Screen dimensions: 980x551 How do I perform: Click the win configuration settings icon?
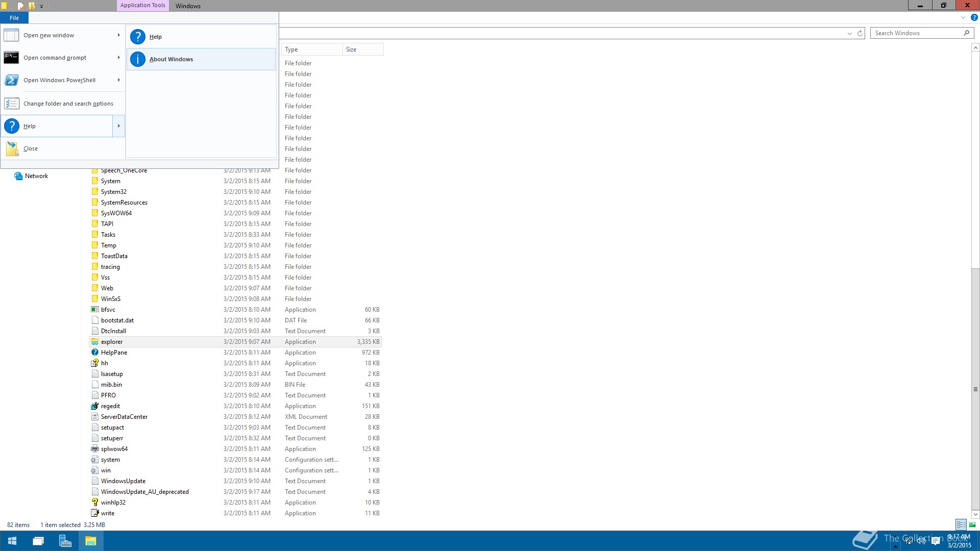click(94, 470)
